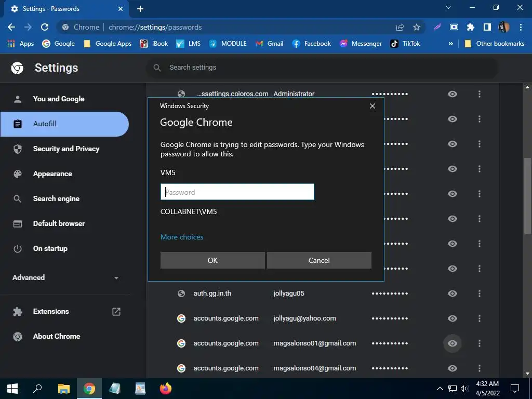532x399 pixels.
Task: Open more actions for the coloros.com entry
Action: pyautogui.click(x=480, y=94)
